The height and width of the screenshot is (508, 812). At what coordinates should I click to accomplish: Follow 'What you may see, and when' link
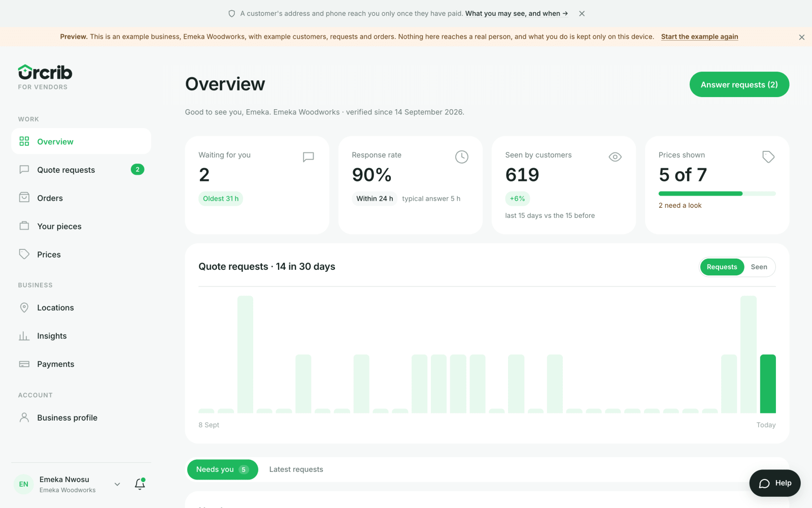517,14
